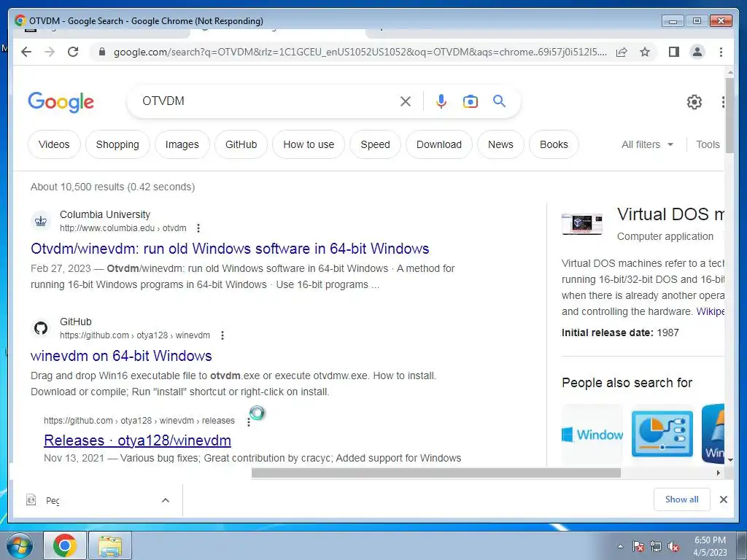
Task: Open the Windows Start menu
Action: (x=19, y=545)
